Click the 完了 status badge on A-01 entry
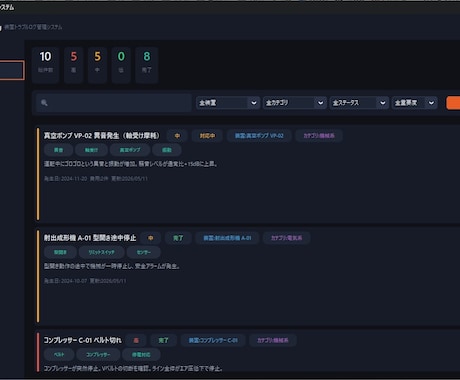The width and height of the screenshot is (460, 380). coord(178,238)
